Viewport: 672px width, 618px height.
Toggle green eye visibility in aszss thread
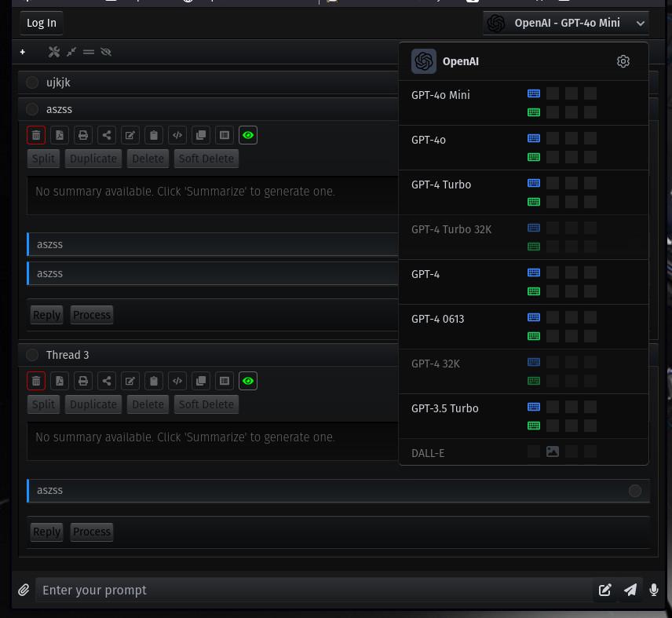point(248,135)
